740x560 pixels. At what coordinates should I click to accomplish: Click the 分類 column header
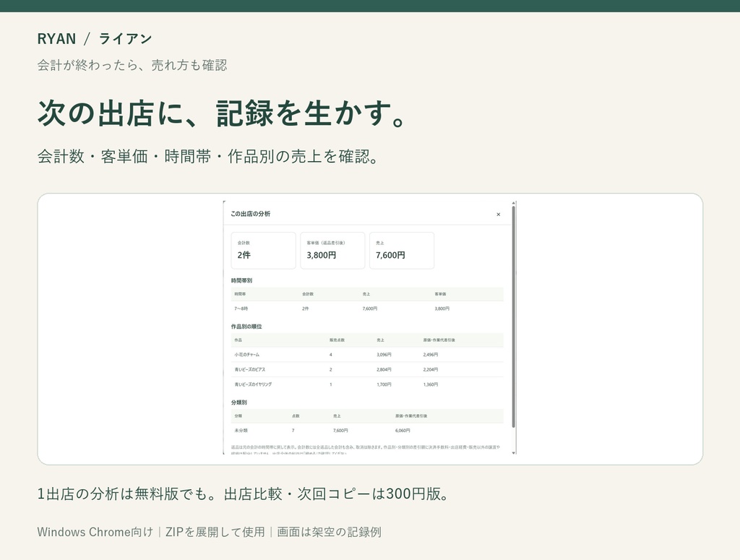[238, 416]
